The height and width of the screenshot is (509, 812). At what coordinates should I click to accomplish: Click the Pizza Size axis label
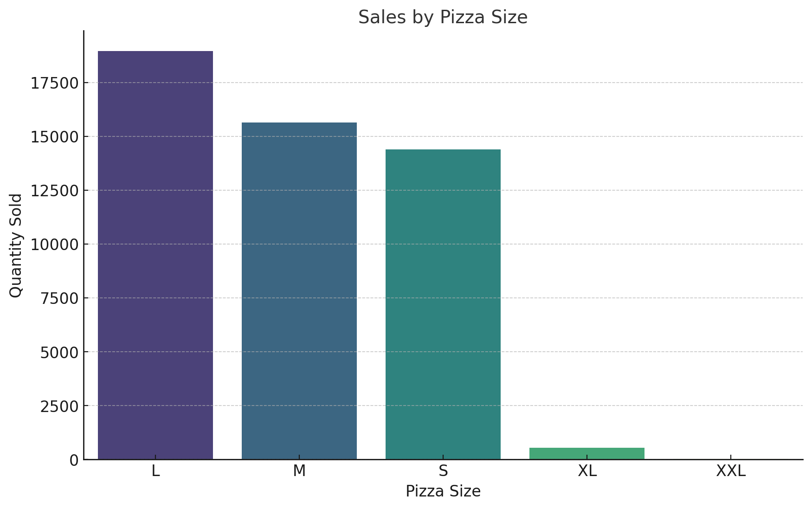pos(443,491)
